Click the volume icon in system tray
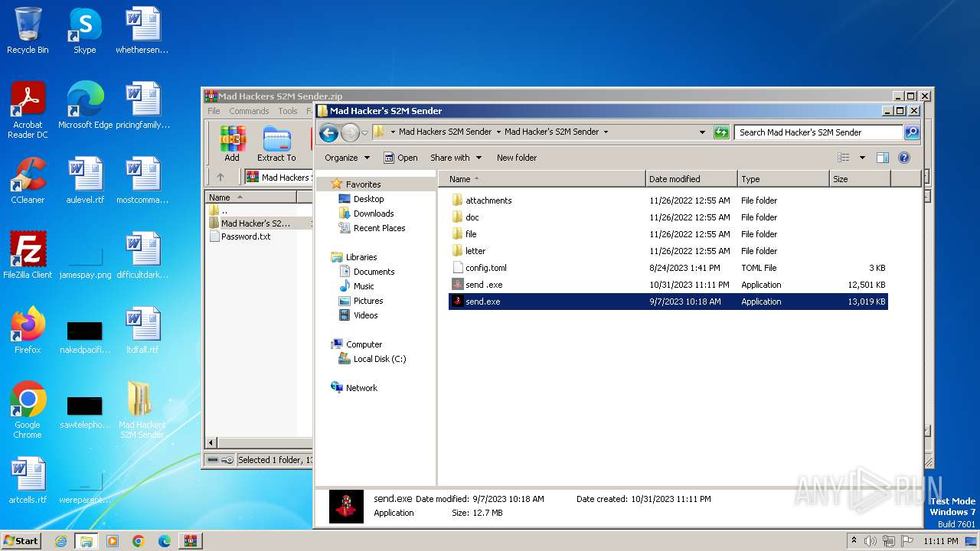The width and height of the screenshot is (980, 551). (870, 541)
